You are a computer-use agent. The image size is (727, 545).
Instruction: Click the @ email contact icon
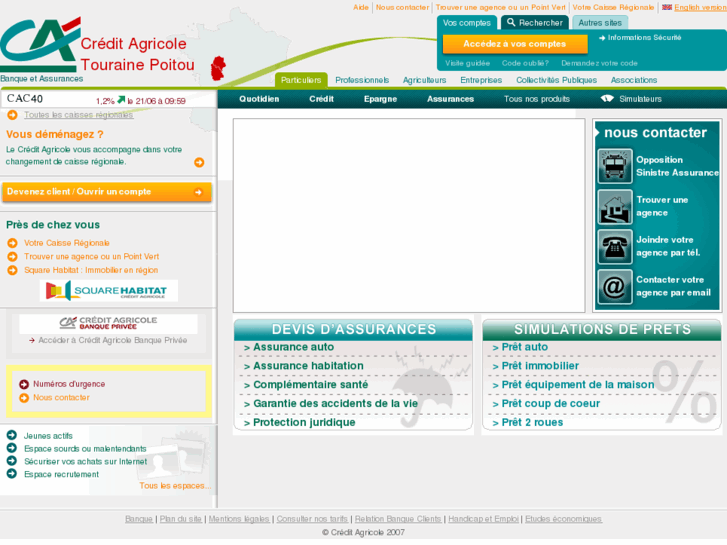tap(615, 287)
